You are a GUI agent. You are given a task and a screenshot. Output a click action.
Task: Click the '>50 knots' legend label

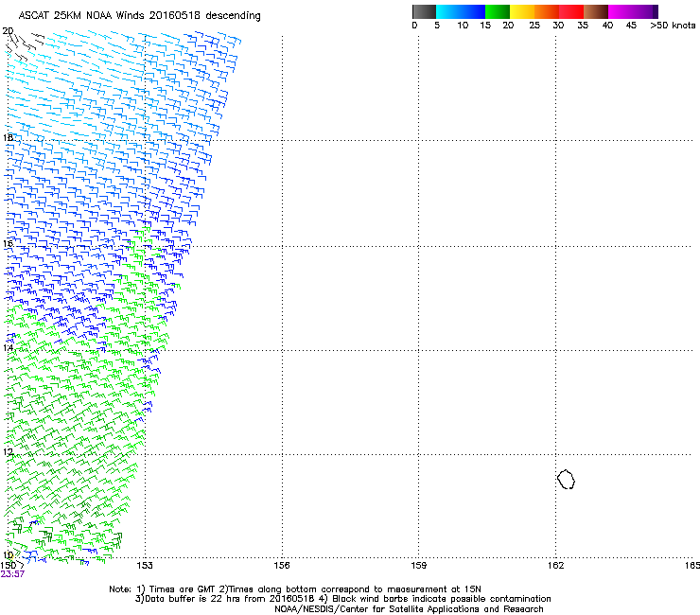[x=673, y=26]
